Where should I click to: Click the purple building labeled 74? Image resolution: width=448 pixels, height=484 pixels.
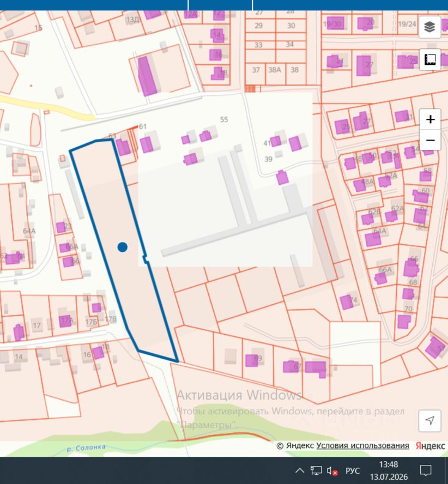pos(347,302)
